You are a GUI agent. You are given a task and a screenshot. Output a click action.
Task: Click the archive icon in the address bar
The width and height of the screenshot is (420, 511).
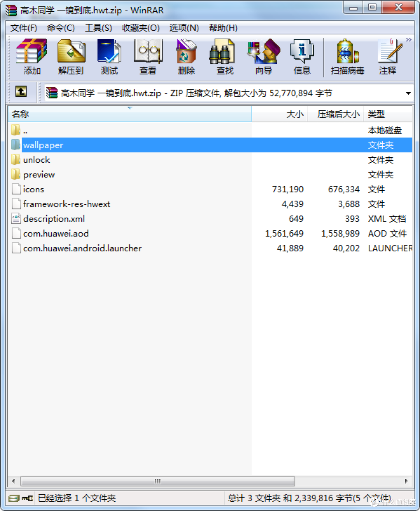click(x=52, y=93)
